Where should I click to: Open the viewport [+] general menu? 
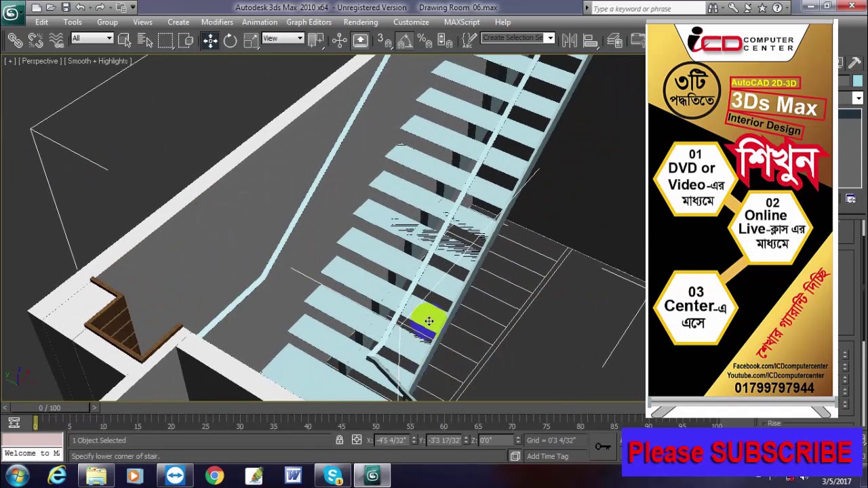pyautogui.click(x=9, y=61)
